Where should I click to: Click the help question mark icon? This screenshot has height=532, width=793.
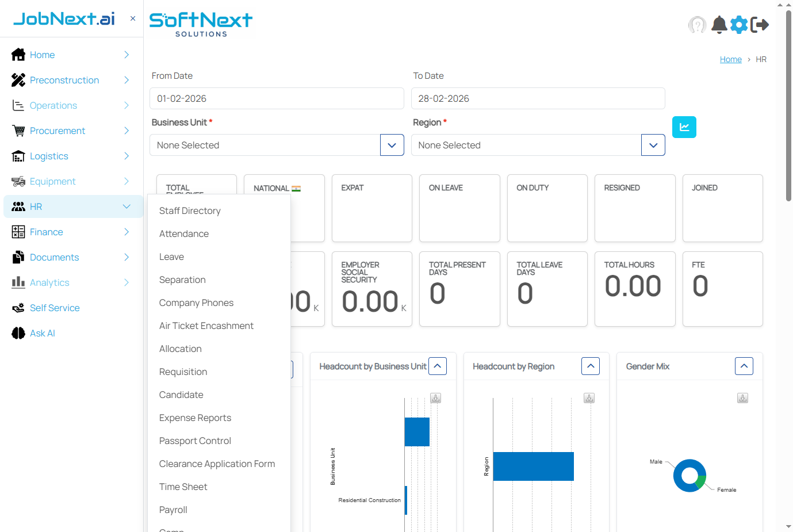tap(698, 25)
